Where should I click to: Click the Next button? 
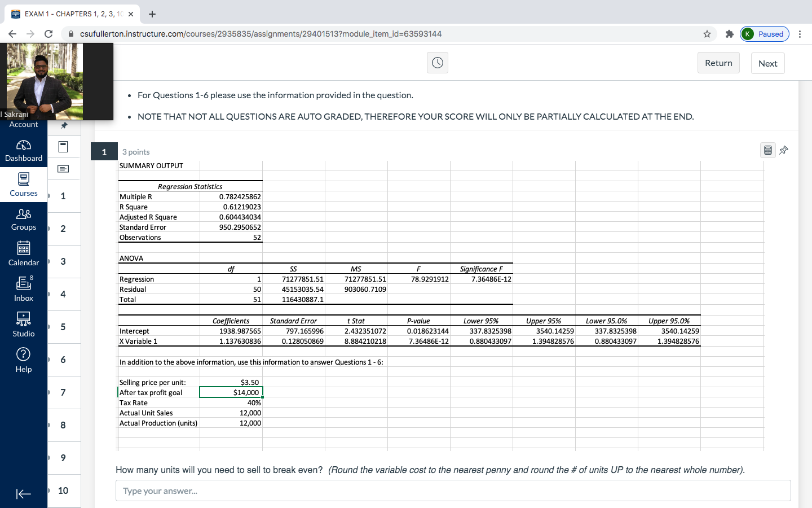[x=767, y=63]
